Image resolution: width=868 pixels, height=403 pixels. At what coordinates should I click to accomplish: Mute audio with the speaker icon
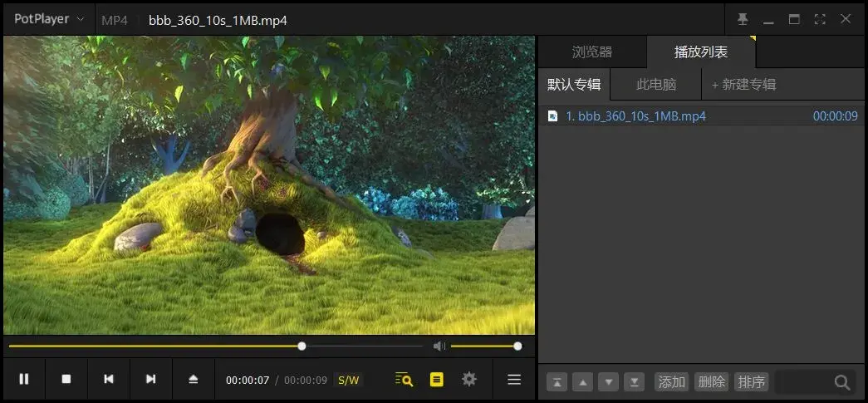click(439, 346)
